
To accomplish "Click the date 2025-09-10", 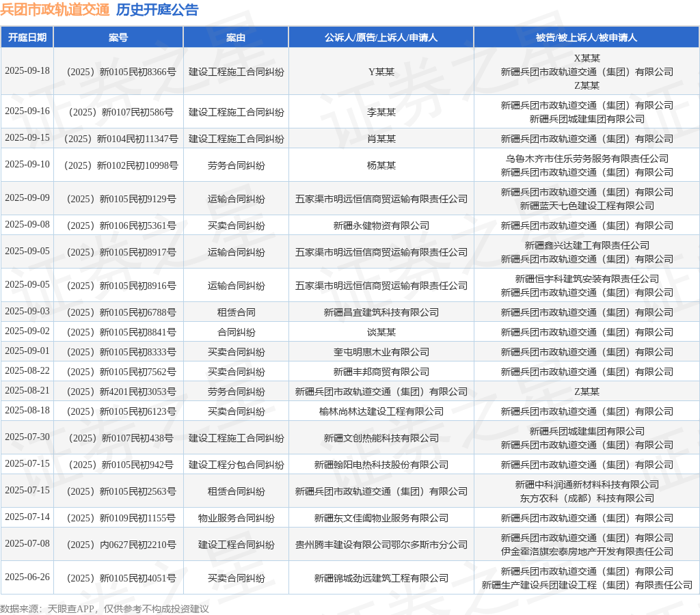I will pos(27,165).
